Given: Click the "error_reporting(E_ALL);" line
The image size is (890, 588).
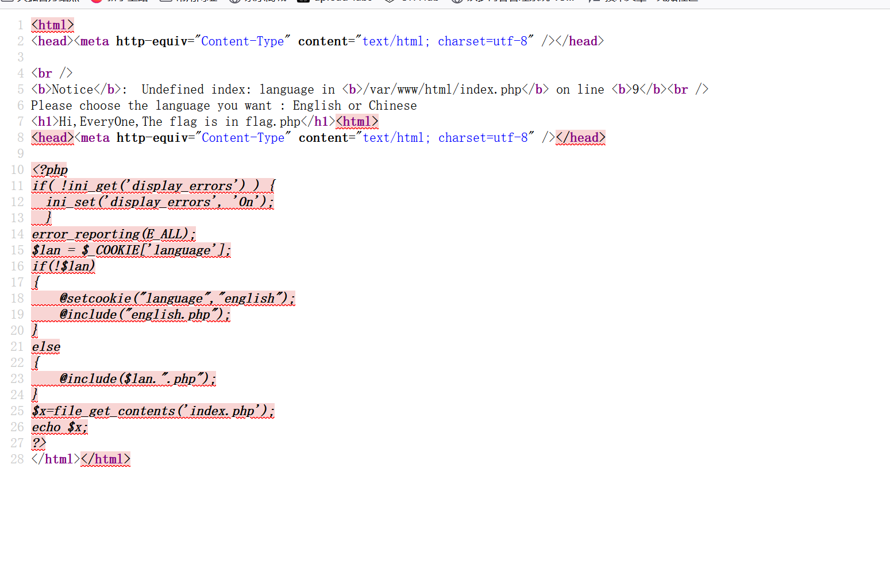Looking at the screenshot, I should 114,234.
